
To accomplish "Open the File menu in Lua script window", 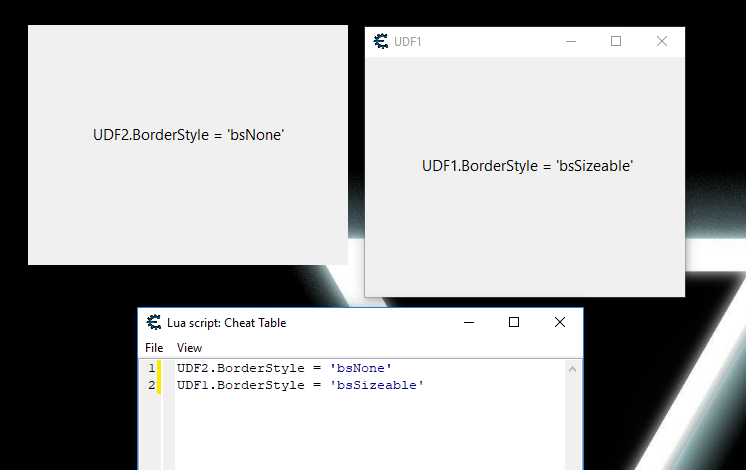I will click(x=154, y=348).
